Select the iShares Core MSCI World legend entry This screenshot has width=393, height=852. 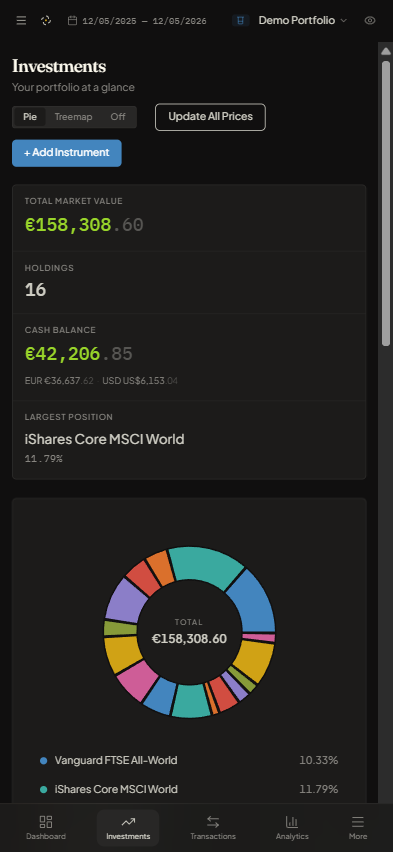tap(189, 789)
